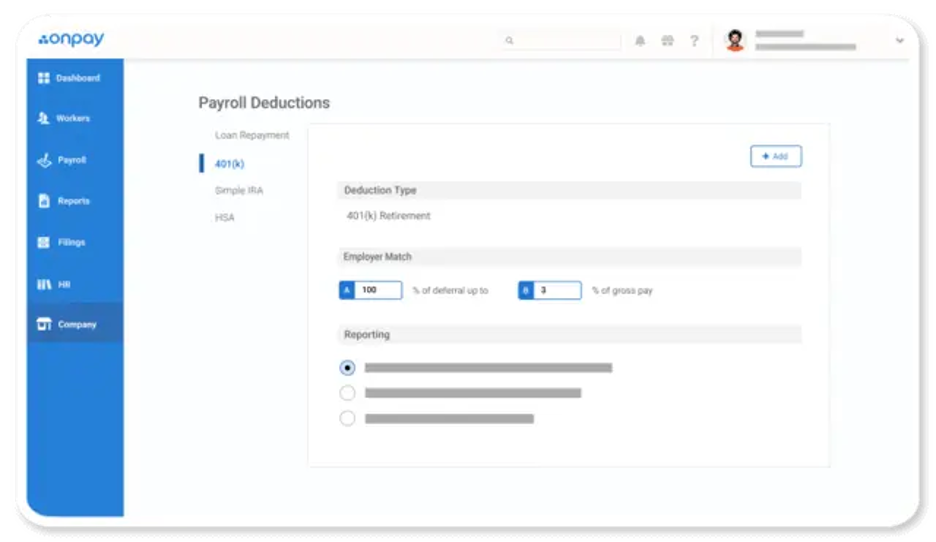Click the 401(k) Retirement deduction type text
Image resolution: width=936 pixels, height=542 pixels.
coord(389,215)
